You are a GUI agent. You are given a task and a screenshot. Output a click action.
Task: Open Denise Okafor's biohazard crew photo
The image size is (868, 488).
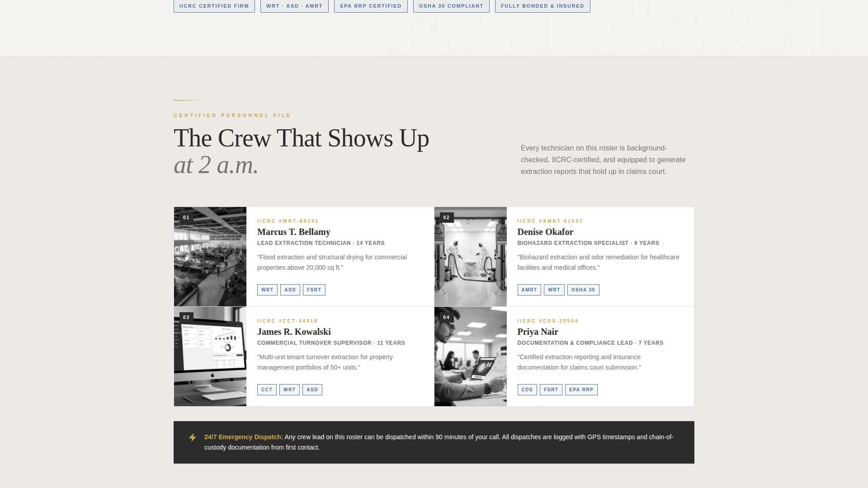tap(470, 257)
